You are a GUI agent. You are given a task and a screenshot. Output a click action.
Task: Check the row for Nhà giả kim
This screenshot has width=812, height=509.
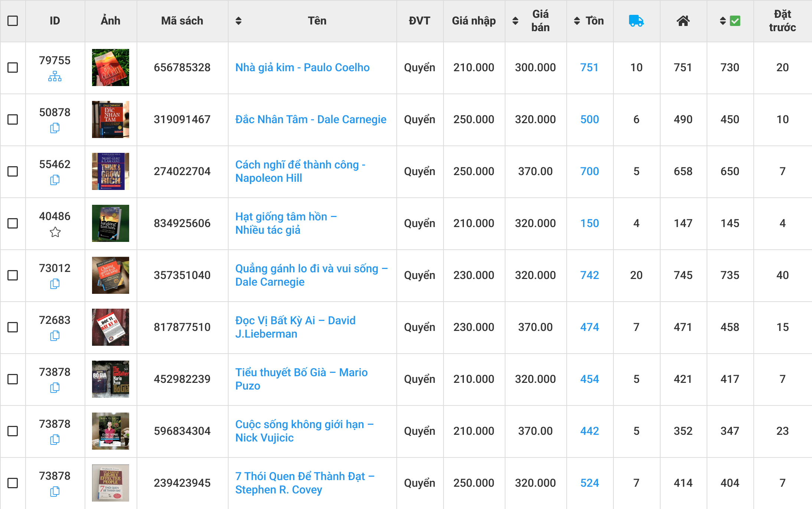pyautogui.click(x=13, y=68)
